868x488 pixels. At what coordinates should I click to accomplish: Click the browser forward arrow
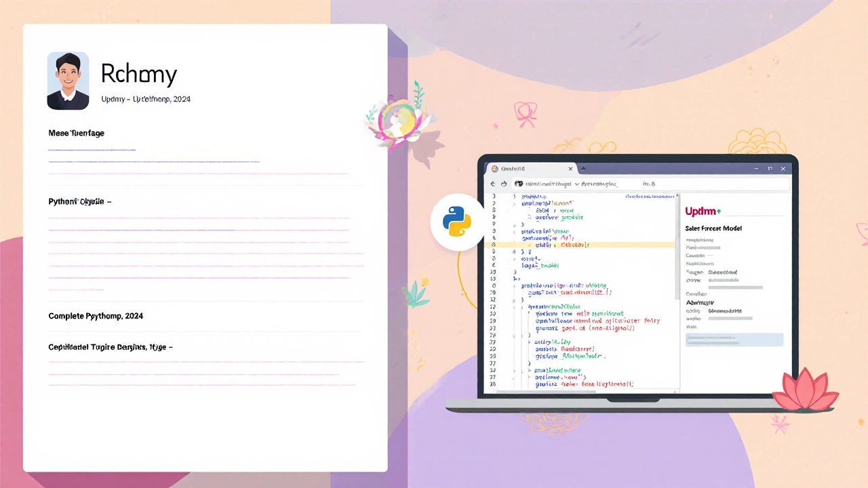[x=504, y=184]
